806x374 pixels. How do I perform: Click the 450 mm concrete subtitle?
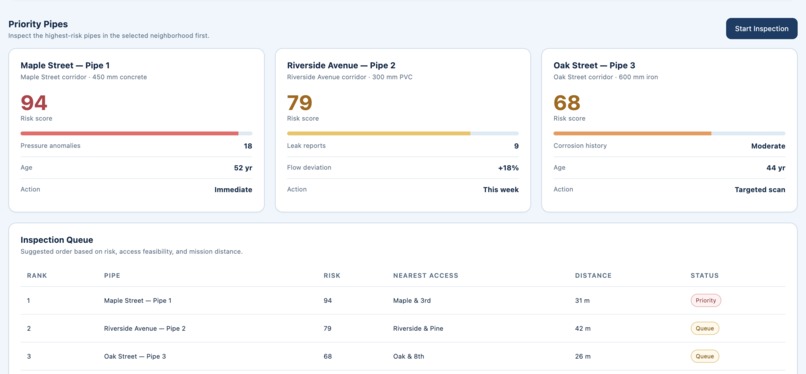tap(120, 77)
